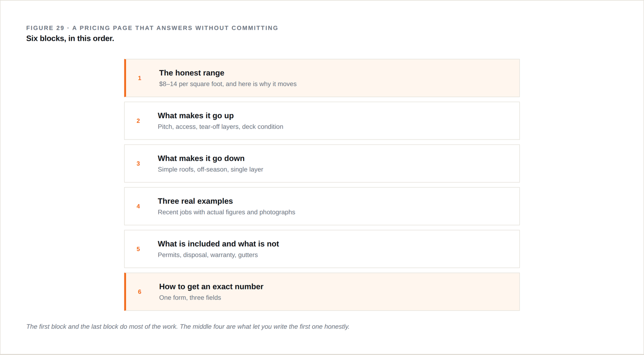Image resolution: width=644 pixels, height=355 pixels.
Task: Click 'One form, three fields' subtitle
Action: [x=190, y=298]
